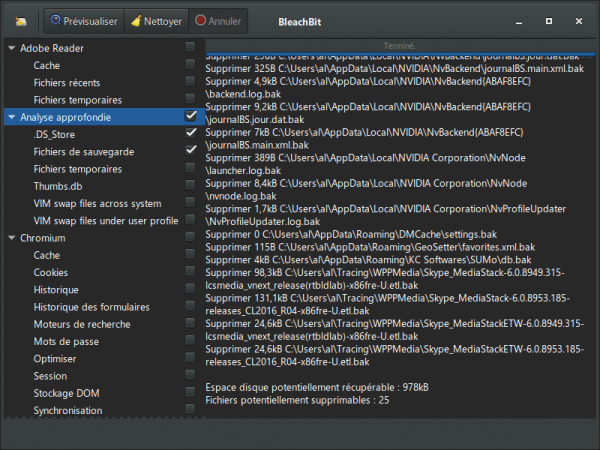Enable VIM swap files across system checkbox
The image size is (600, 450).
[190, 202]
